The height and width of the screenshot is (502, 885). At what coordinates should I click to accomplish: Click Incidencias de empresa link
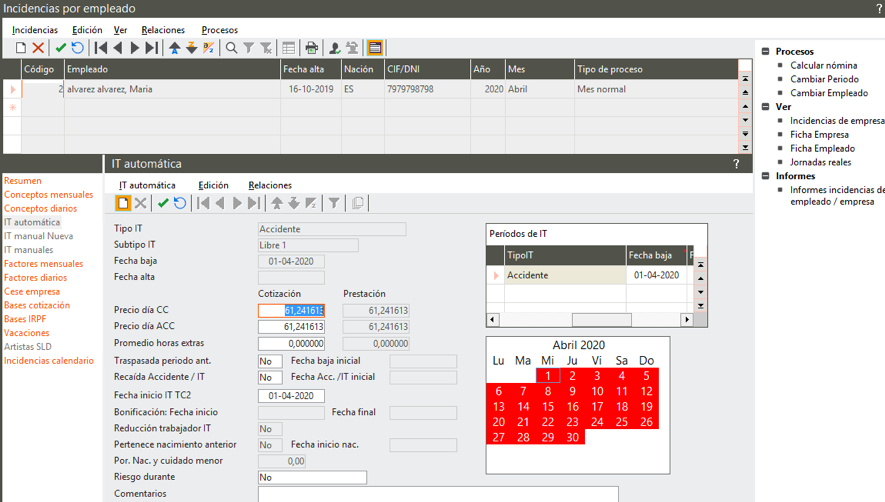tap(837, 121)
